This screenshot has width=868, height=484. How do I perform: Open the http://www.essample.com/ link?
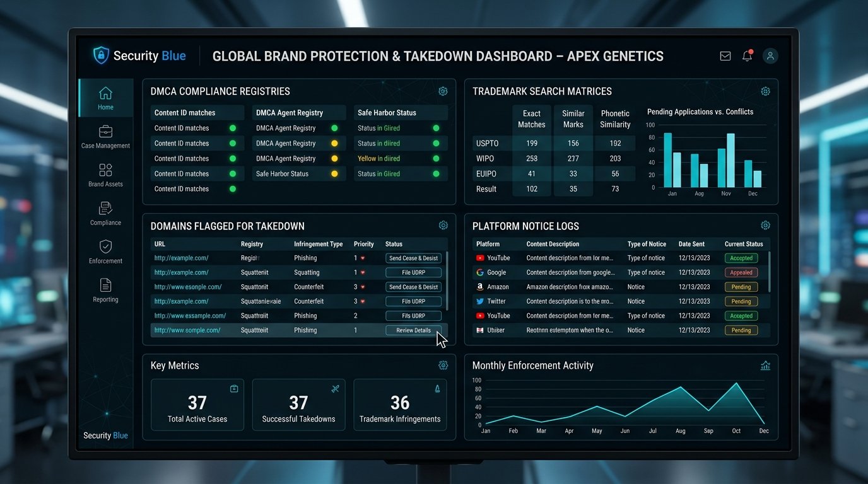tap(190, 316)
